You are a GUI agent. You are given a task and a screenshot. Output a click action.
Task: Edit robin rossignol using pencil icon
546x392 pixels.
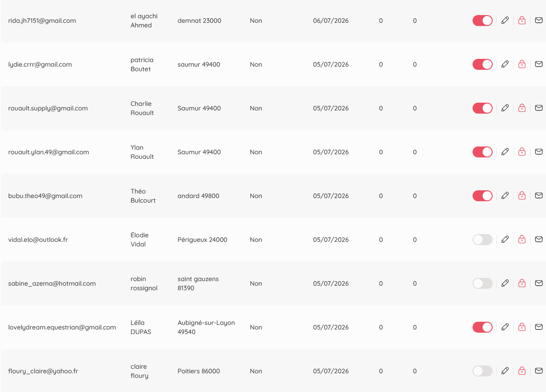(x=505, y=283)
